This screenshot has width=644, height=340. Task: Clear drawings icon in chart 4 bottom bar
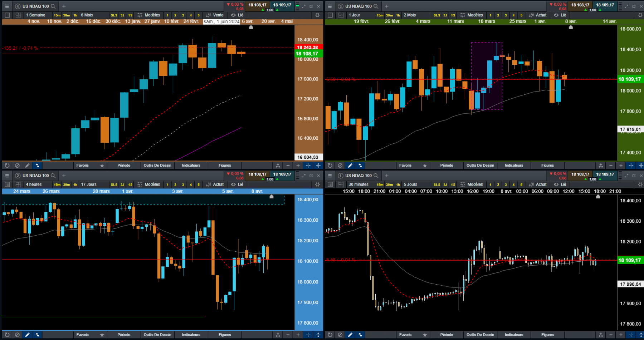(x=17, y=166)
